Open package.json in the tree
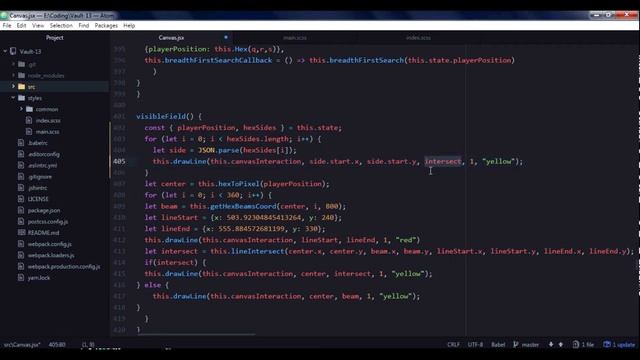The height and width of the screenshot is (360, 640). [x=44, y=210]
